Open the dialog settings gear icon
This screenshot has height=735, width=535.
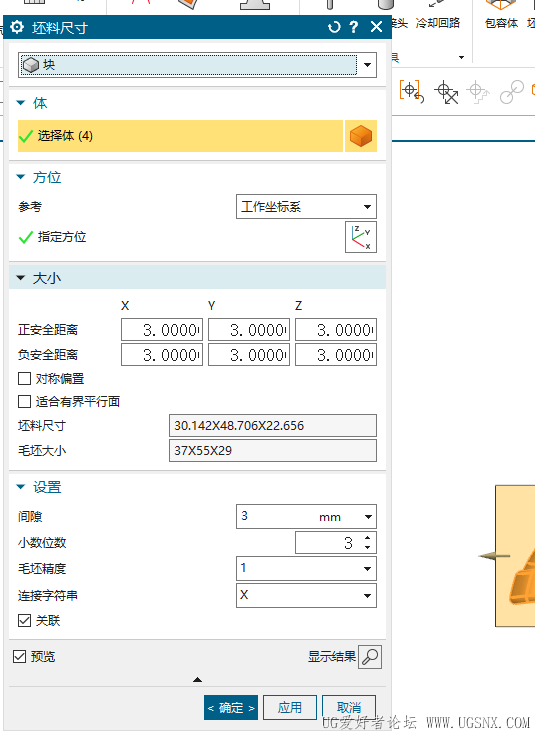17,27
